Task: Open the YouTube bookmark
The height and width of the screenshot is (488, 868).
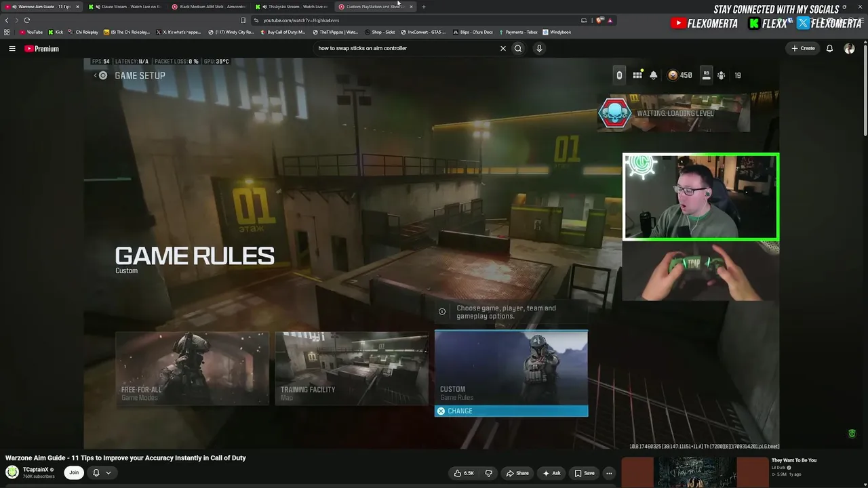Action: click(31, 33)
